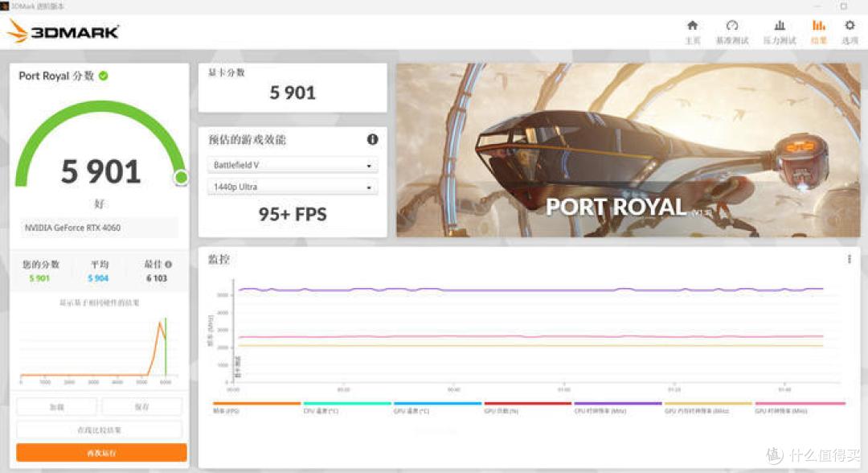The height and width of the screenshot is (473, 868).
Task: Click the 3DMark app icon in title bar
Action: coord(5,6)
